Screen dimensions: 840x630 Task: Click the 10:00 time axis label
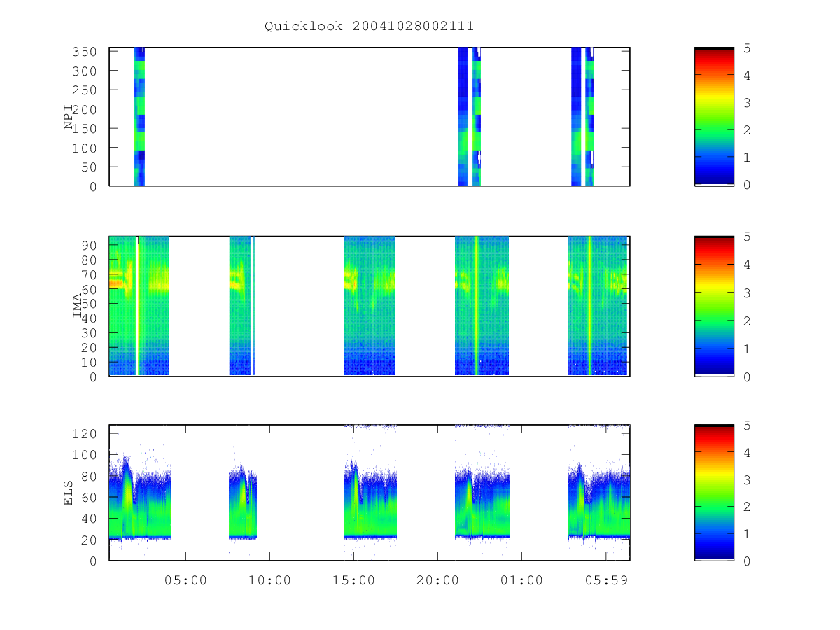click(x=269, y=580)
